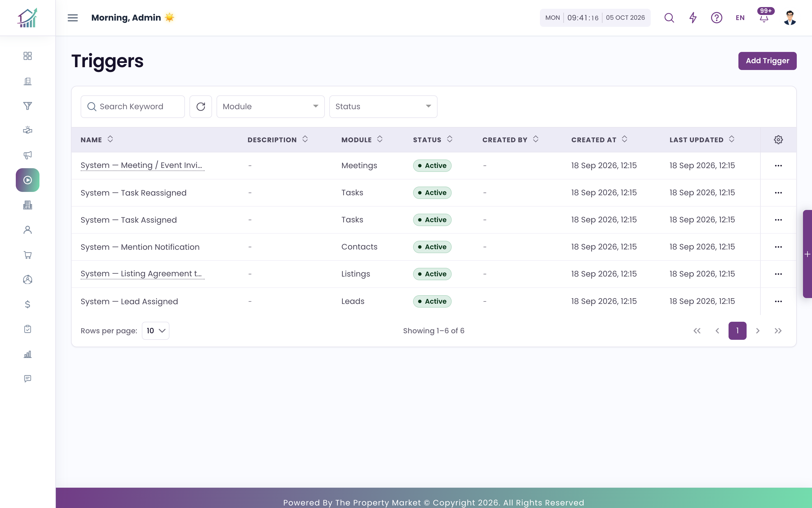Click the active triggers play icon in sidebar
Screen dimensions: 812x508
point(28,180)
